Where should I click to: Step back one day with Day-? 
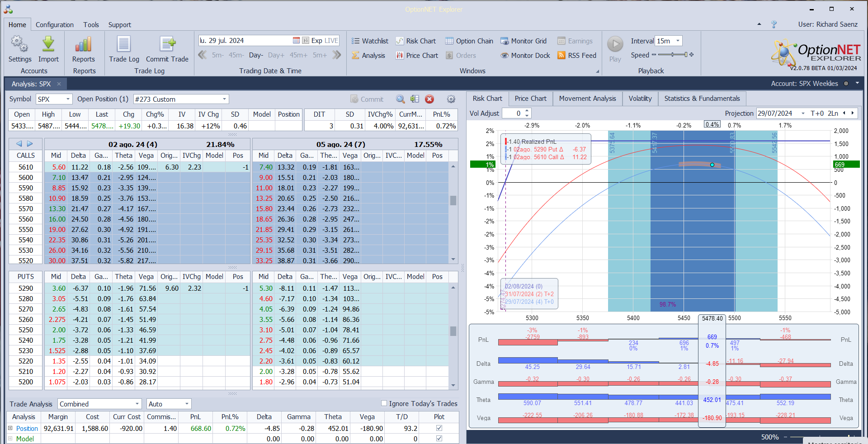[256, 55]
